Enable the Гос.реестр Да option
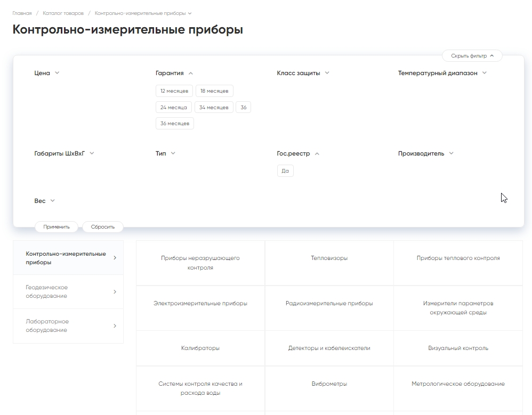The width and height of the screenshot is (532, 415). point(285,171)
